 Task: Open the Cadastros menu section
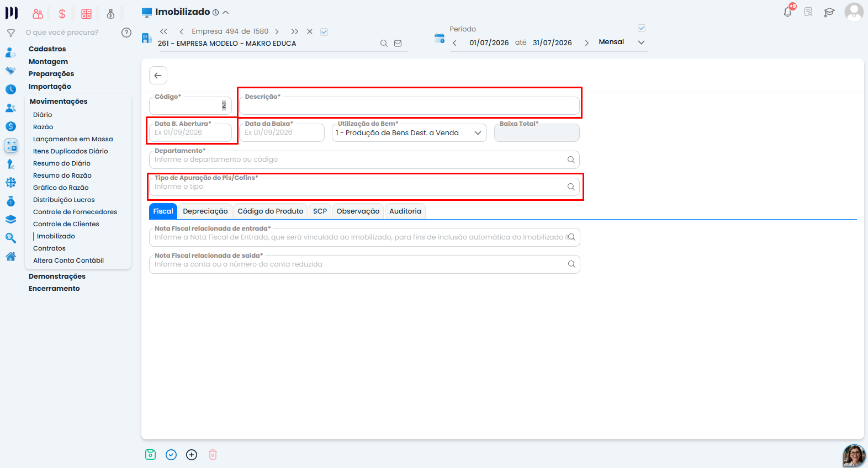coord(47,49)
